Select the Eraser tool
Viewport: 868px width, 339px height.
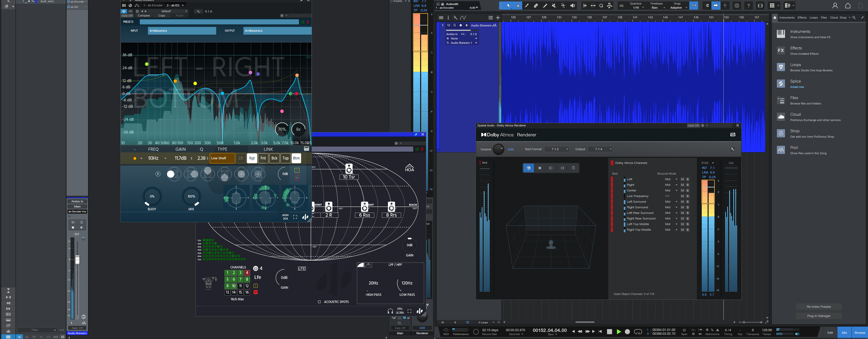536,6
